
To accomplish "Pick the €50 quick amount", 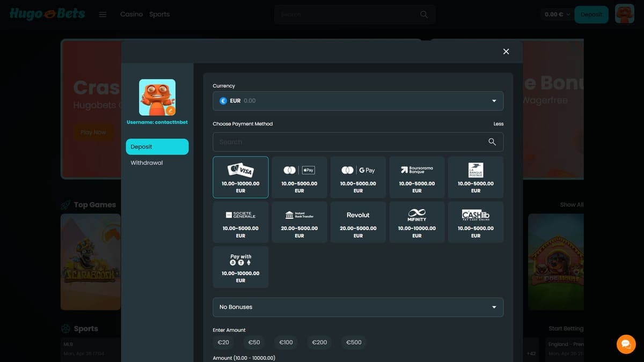I will pyautogui.click(x=254, y=342).
